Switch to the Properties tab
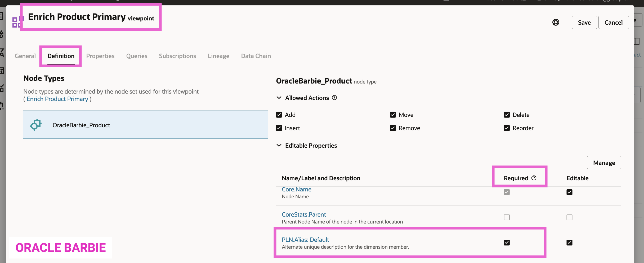Screen dimensions: 644x263 coord(100,56)
